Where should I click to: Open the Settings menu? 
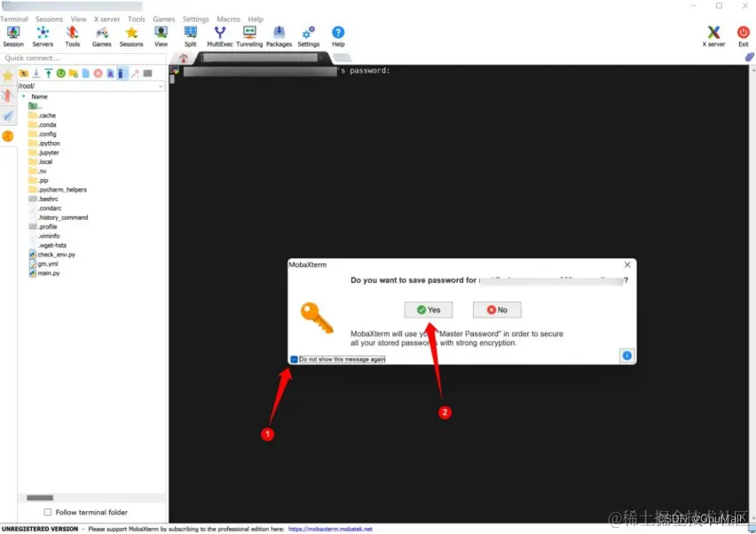(x=195, y=20)
